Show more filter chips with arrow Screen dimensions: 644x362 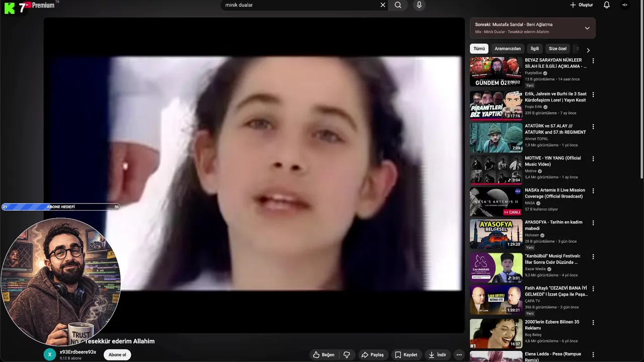(588, 50)
